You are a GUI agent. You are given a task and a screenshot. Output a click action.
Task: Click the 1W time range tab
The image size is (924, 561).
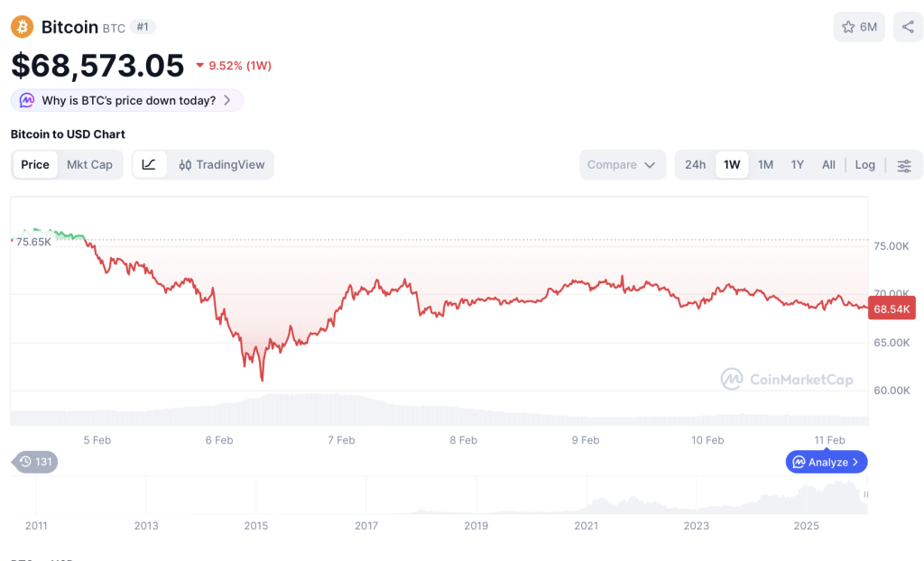[x=732, y=165]
